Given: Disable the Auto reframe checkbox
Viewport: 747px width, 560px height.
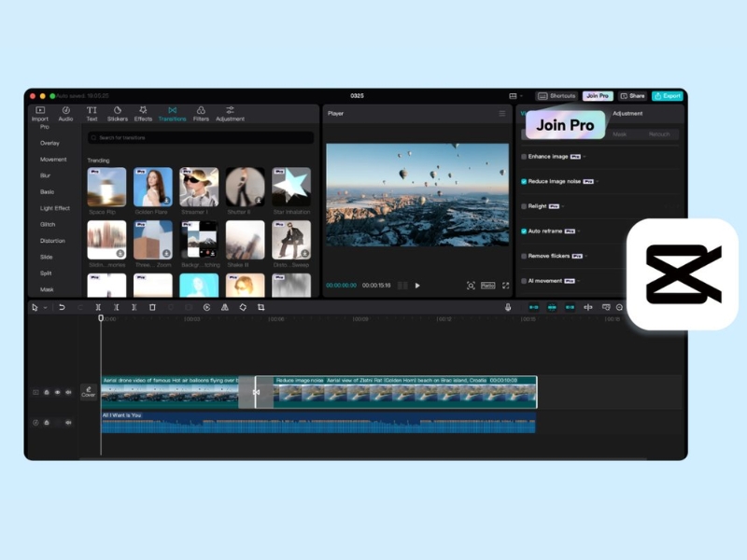Looking at the screenshot, I should click(x=524, y=231).
